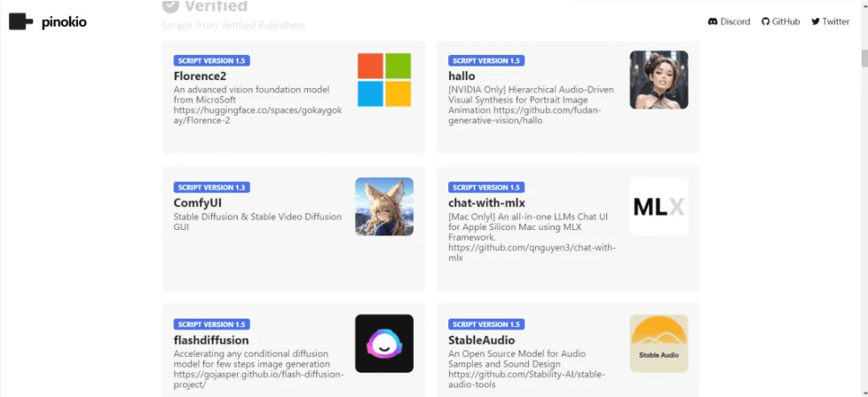The image size is (868, 397).
Task: Click the hallo portrait thumbnail
Action: (x=659, y=80)
